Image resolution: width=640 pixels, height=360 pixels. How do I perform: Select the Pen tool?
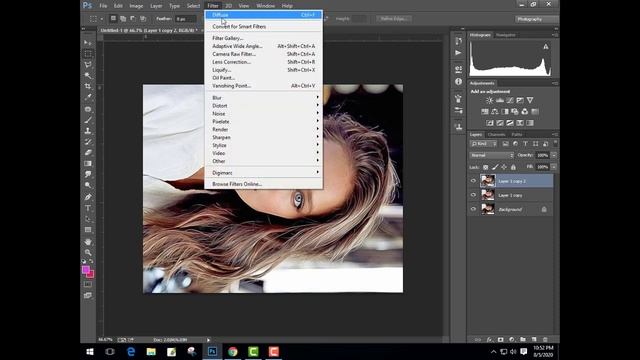pyautogui.click(x=88, y=197)
